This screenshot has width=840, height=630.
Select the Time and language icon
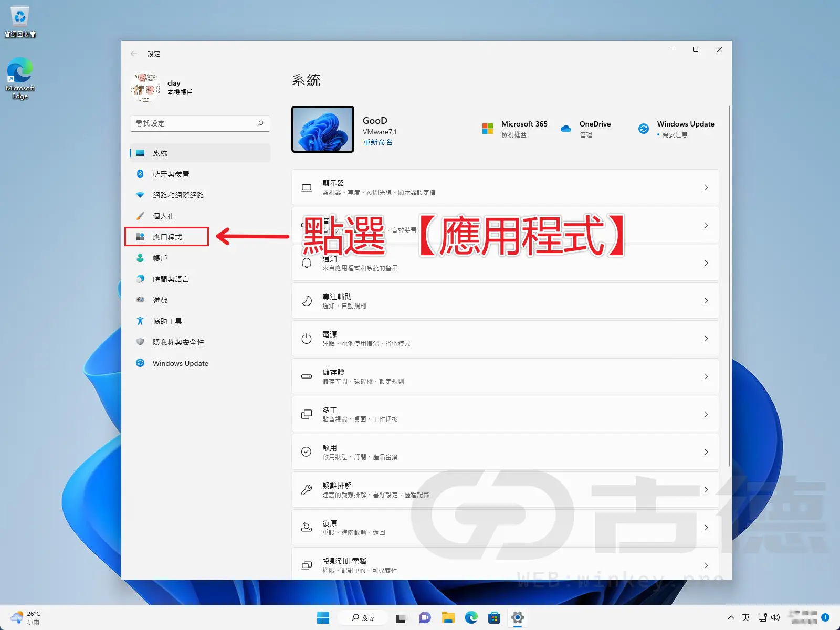(x=140, y=279)
